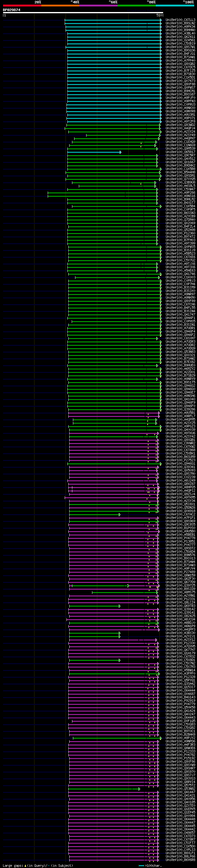Click the query end position label 510

point(159,15)
